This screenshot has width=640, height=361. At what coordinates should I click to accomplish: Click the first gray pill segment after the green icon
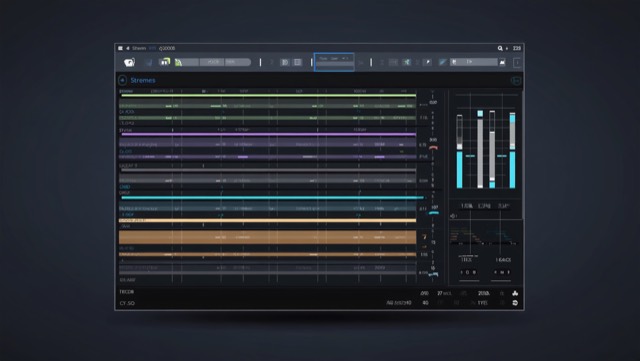tap(191, 62)
